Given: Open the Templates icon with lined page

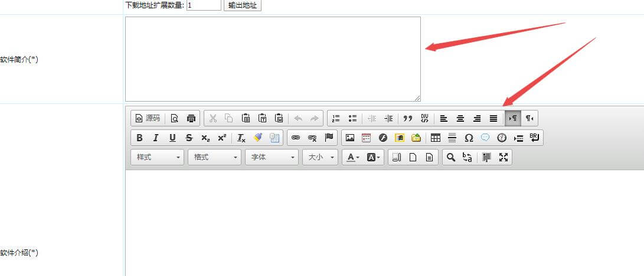Looking at the screenshot, I should 429,157.
